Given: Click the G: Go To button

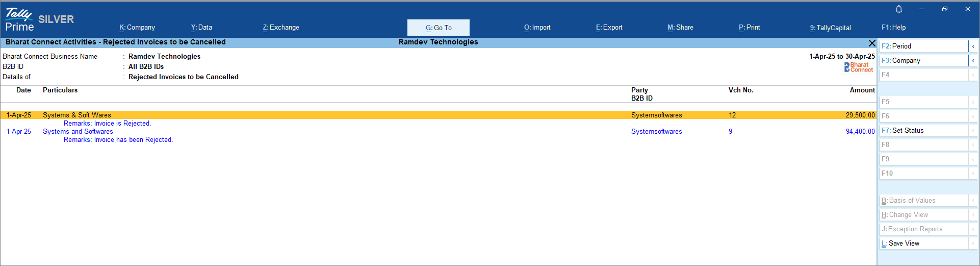Looking at the screenshot, I should click(439, 28).
